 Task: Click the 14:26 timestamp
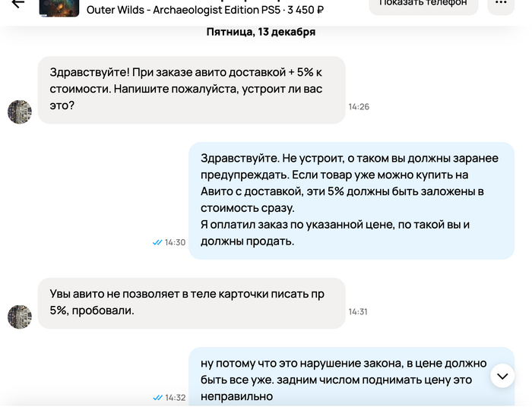pyautogui.click(x=359, y=107)
